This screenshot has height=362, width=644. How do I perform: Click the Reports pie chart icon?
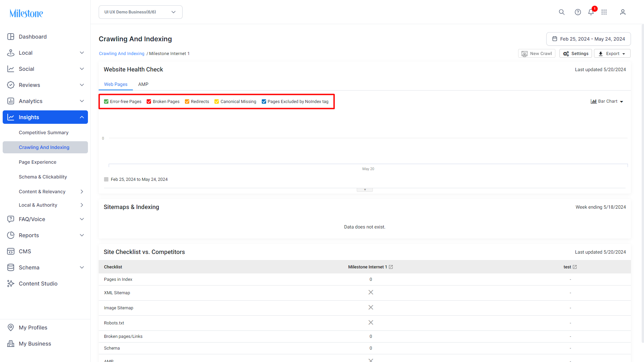coord(11,235)
